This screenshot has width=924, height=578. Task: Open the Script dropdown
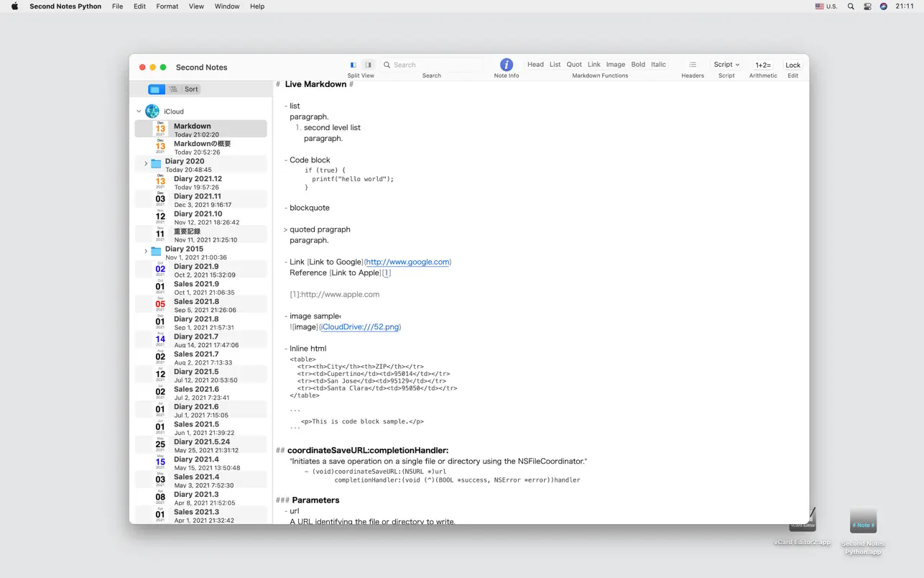pyautogui.click(x=726, y=64)
